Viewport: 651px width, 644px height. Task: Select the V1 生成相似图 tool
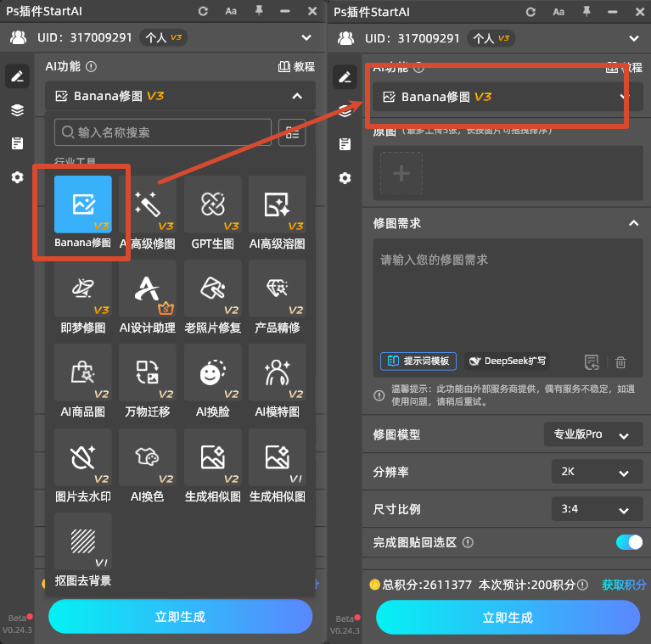pyautogui.click(x=278, y=457)
